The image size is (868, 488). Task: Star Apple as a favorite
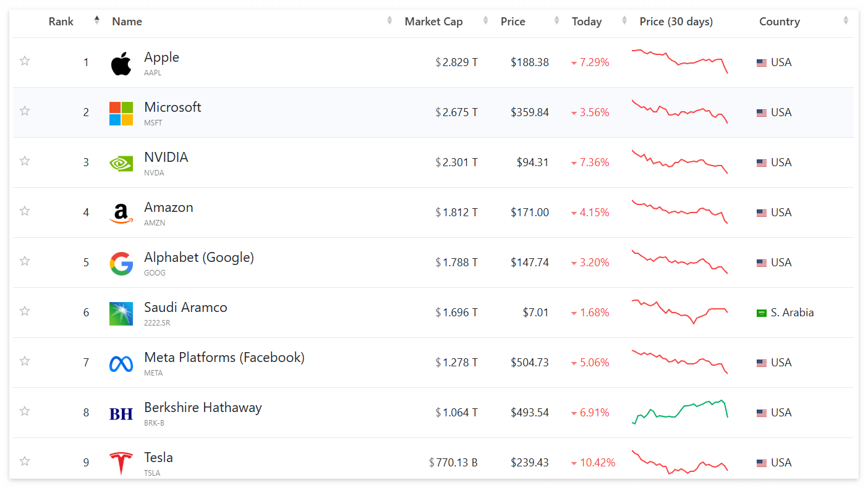[x=25, y=61]
